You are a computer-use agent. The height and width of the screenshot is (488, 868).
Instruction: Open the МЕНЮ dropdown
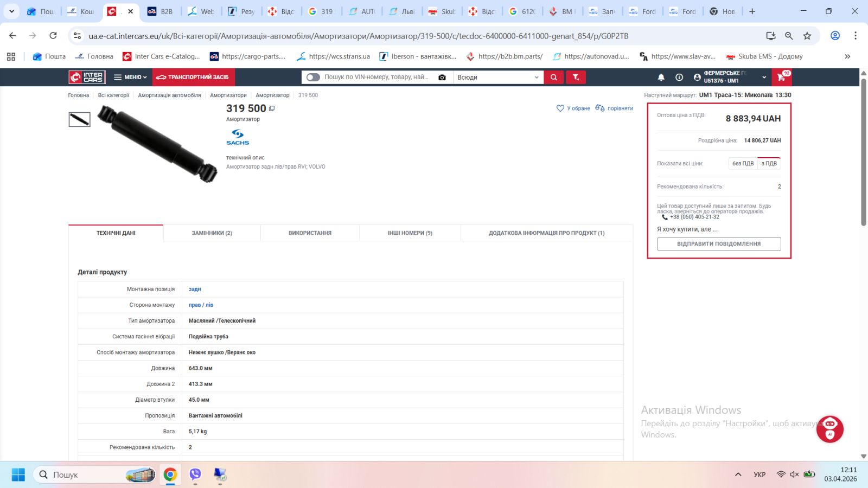click(x=130, y=77)
